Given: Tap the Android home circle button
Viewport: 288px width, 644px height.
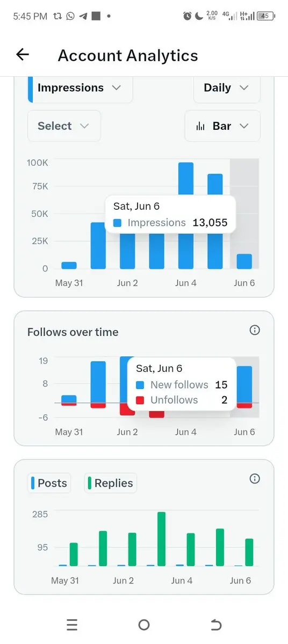Looking at the screenshot, I should coord(143,625).
